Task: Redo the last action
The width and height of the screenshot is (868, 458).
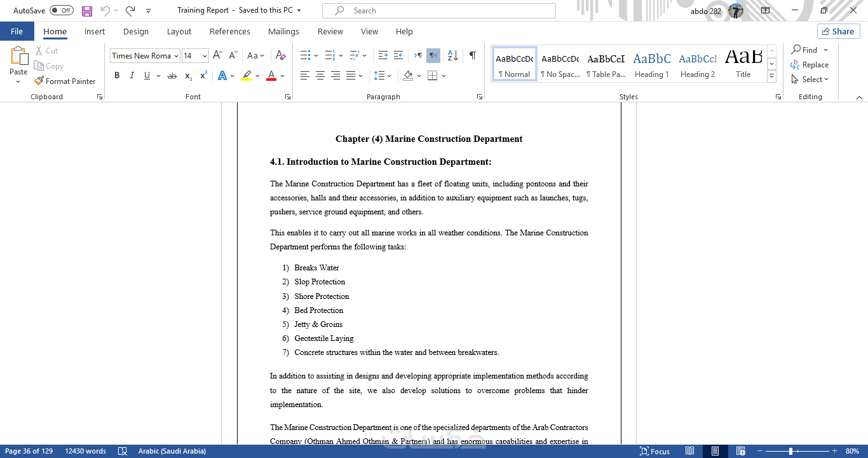Action: 130,11
